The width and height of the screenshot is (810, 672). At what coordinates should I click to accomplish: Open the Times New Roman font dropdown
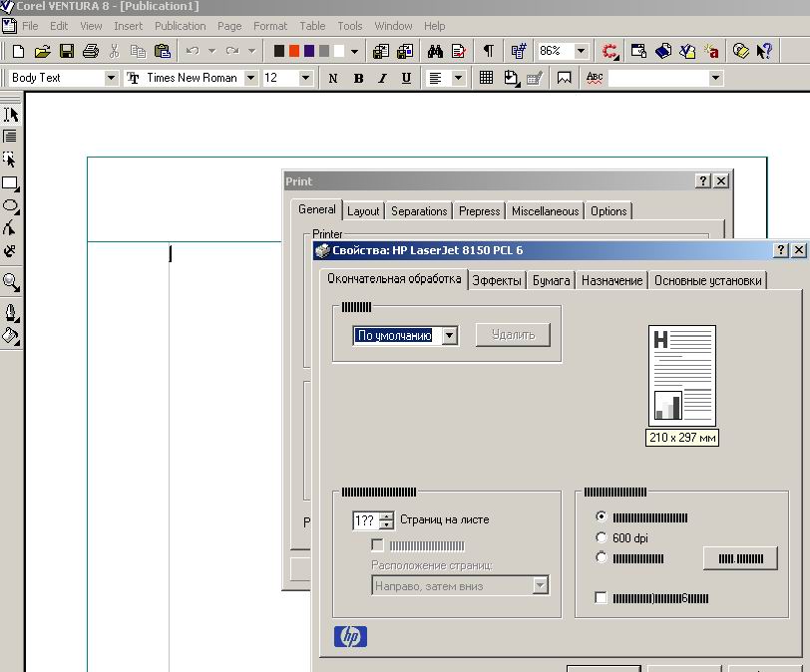[x=250, y=79]
